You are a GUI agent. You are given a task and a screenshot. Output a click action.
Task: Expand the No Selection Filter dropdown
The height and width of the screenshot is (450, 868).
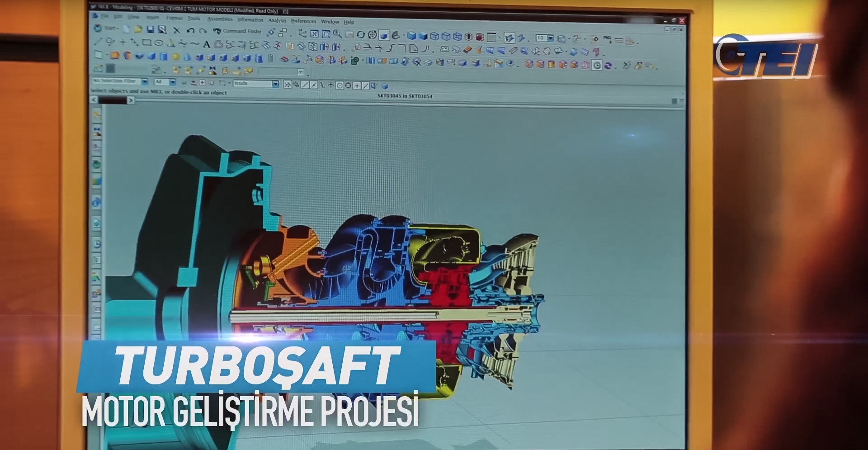145,81
